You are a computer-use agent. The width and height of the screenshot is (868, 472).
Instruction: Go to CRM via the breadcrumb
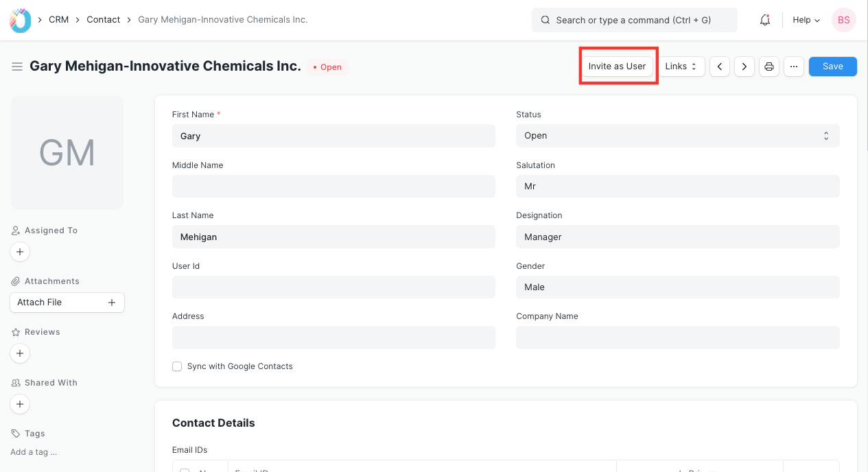pos(58,19)
